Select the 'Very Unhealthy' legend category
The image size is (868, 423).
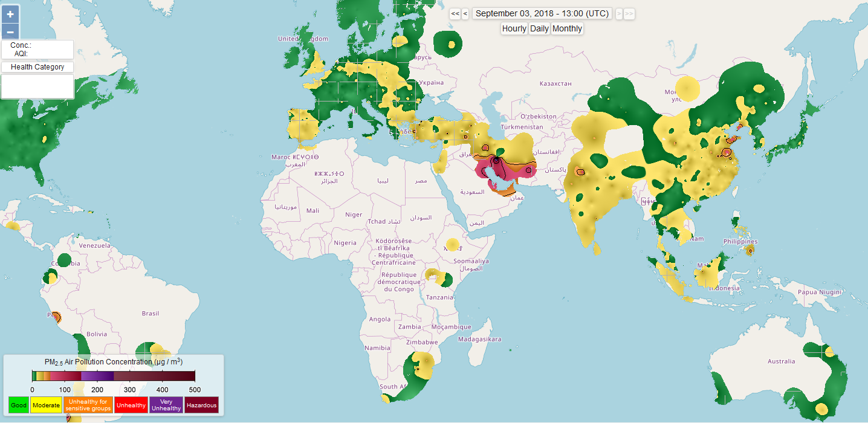click(166, 405)
